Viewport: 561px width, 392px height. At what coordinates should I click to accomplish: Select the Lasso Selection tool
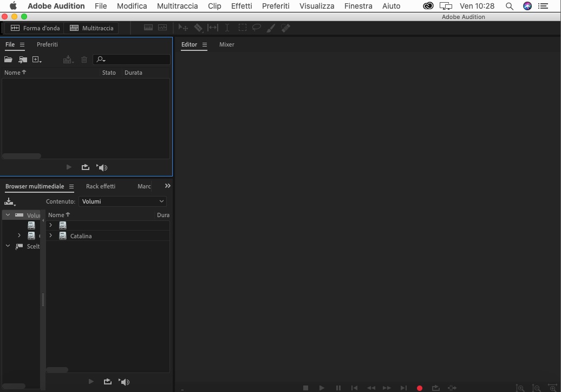(257, 28)
